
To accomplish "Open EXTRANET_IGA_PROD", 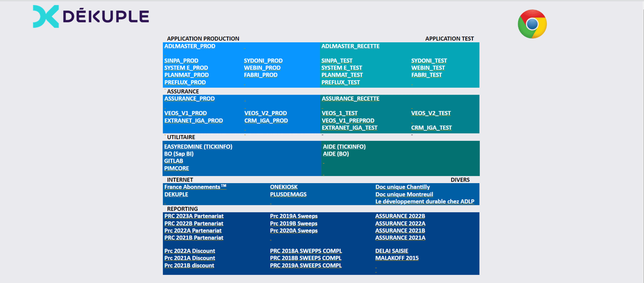I will coord(194,121).
